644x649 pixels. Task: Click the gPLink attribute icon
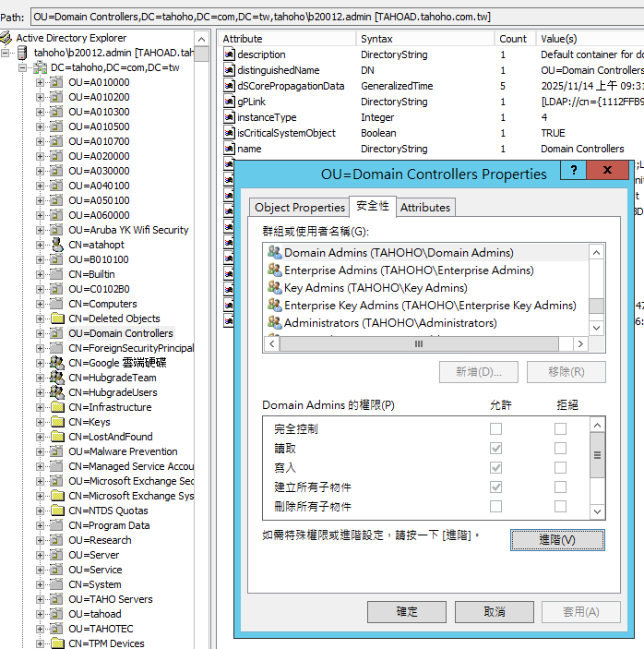[x=229, y=102]
